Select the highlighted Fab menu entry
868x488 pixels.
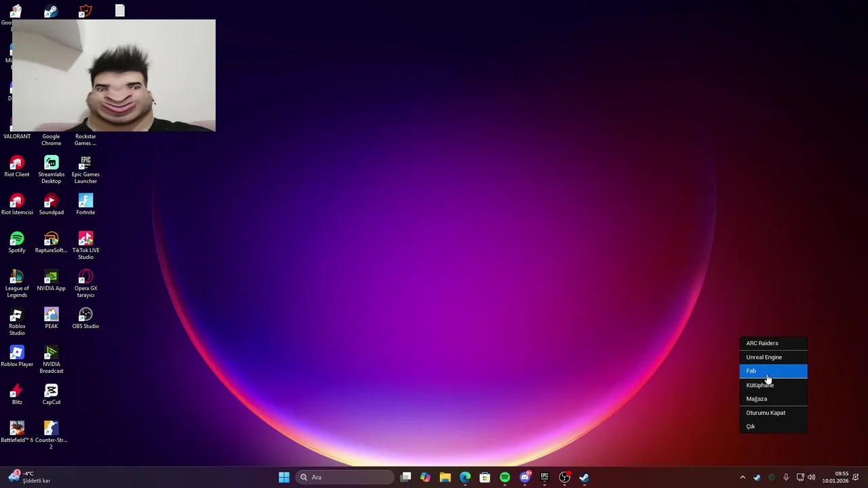pos(773,371)
